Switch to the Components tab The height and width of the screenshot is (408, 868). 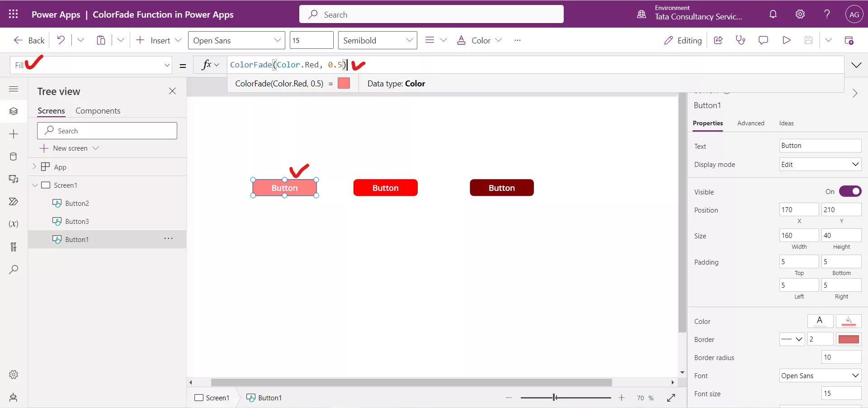click(98, 110)
